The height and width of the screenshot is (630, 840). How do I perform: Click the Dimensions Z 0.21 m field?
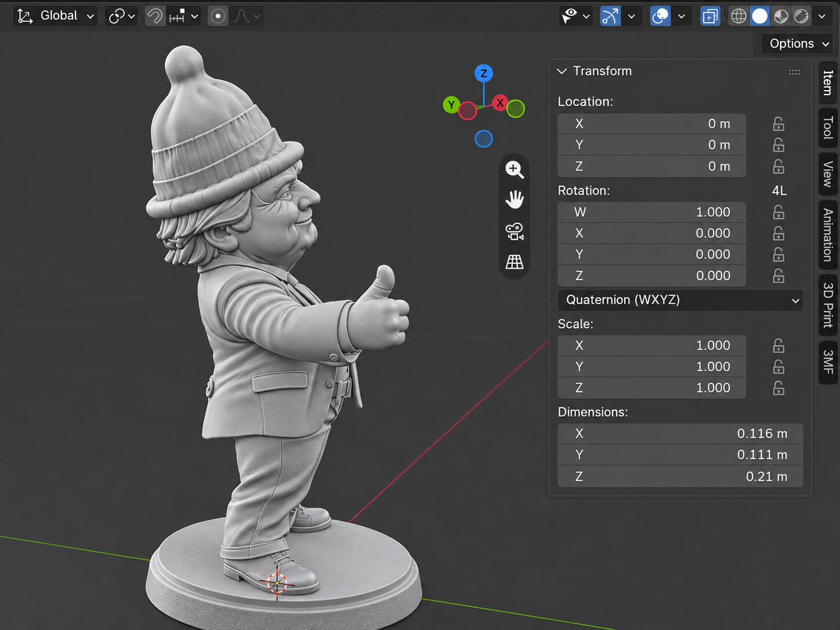click(x=680, y=477)
